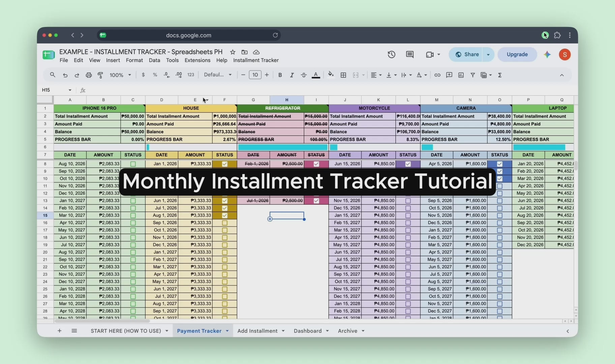Image resolution: width=615 pixels, height=364 pixels.
Task: Uncheck Refrigerator status for Feb 1, 2026
Action: click(x=316, y=164)
